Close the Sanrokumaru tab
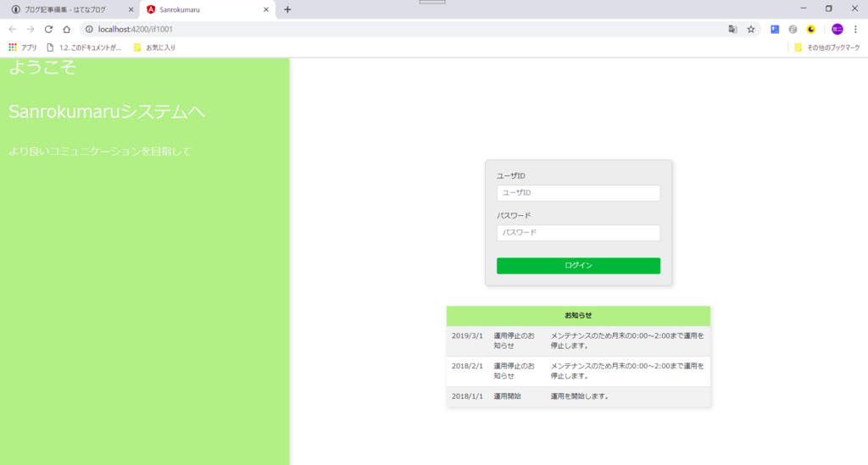The width and height of the screenshot is (868, 465). [266, 9]
